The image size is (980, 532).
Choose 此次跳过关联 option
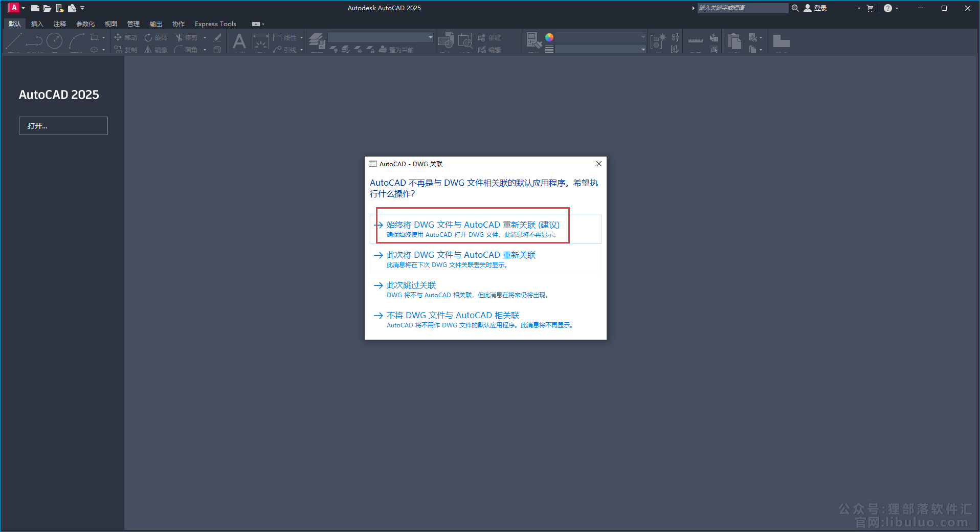(x=485, y=289)
